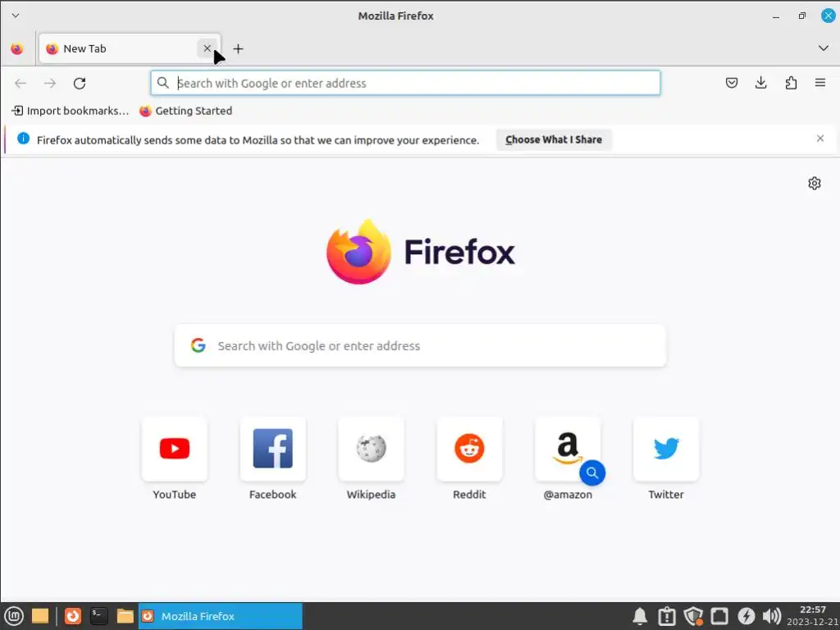840x630 pixels.
Task: Open the Linux Mint start menu
Action: (13, 616)
